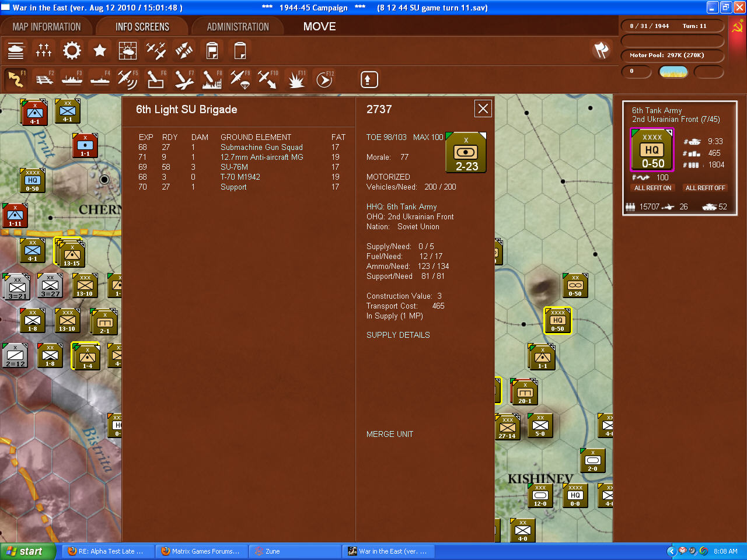Switch to Zune in taskbar
Image resolution: width=747 pixels, height=560 pixels.
point(295,551)
